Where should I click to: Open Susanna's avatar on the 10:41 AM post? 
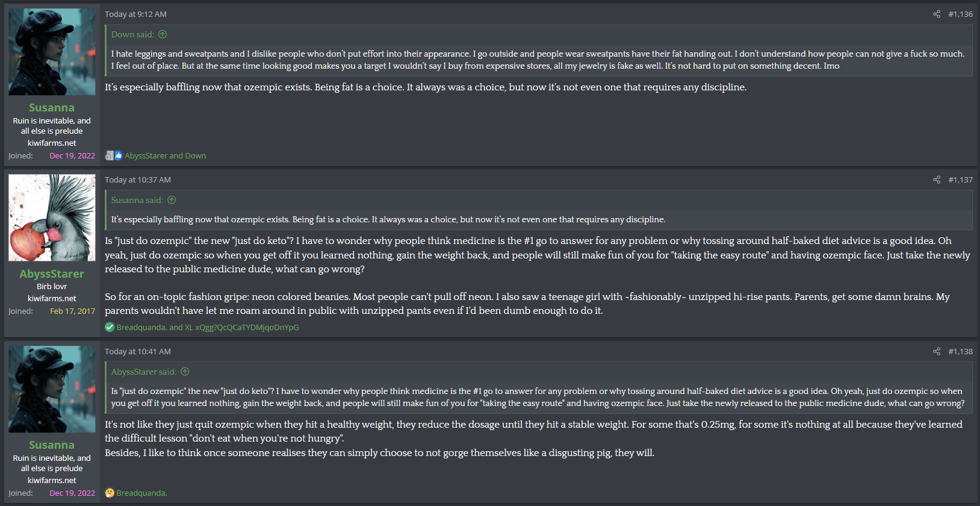pos(52,389)
